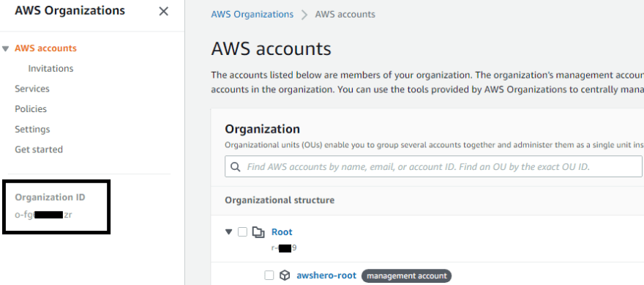Collapse the Root tree node
This screenshot has height=285, width=644.
[x=229, y=232]
